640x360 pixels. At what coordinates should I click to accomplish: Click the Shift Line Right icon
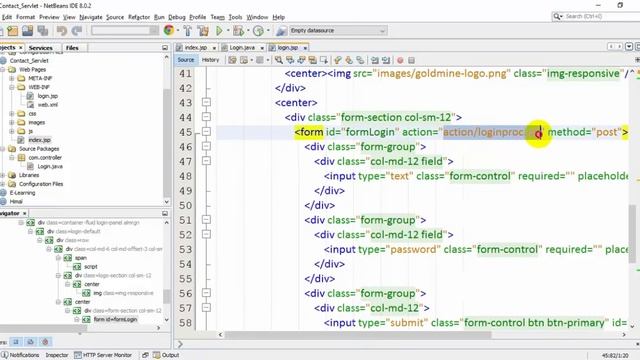[x=386, y=60]
